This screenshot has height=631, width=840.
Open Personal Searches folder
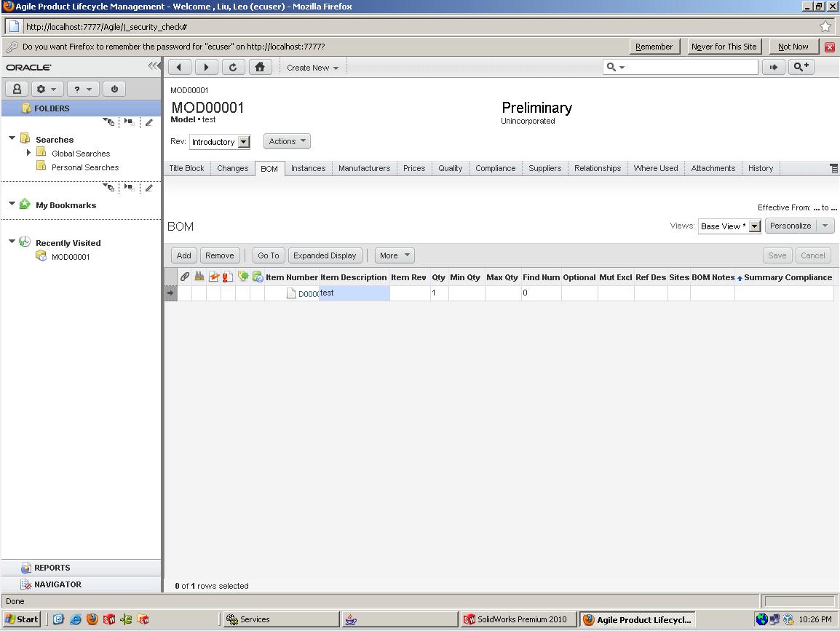(x=85, y=167)
